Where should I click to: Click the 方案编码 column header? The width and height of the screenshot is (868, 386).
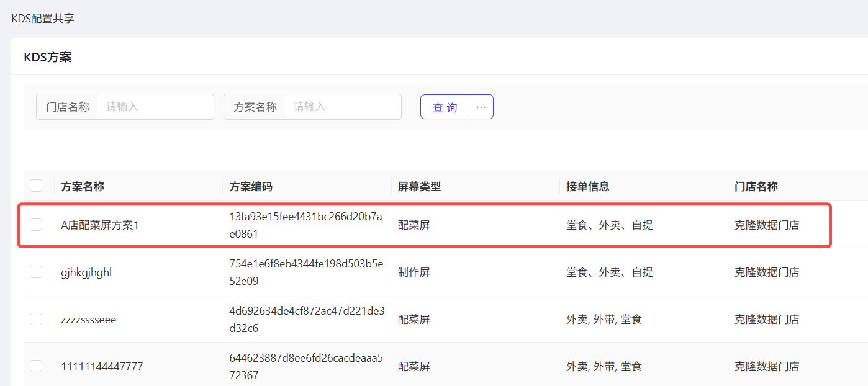click(x=251, y=186)
